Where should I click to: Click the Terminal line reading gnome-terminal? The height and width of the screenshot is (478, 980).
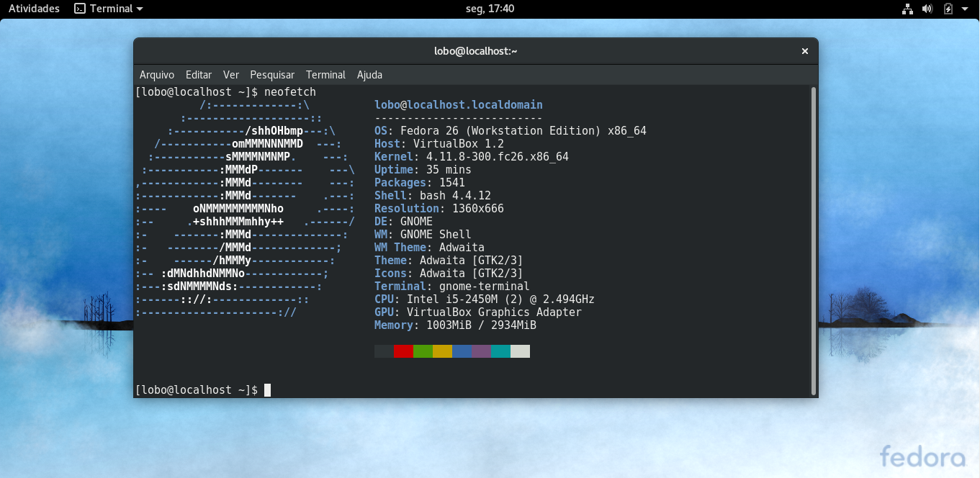tap(452, 287)
